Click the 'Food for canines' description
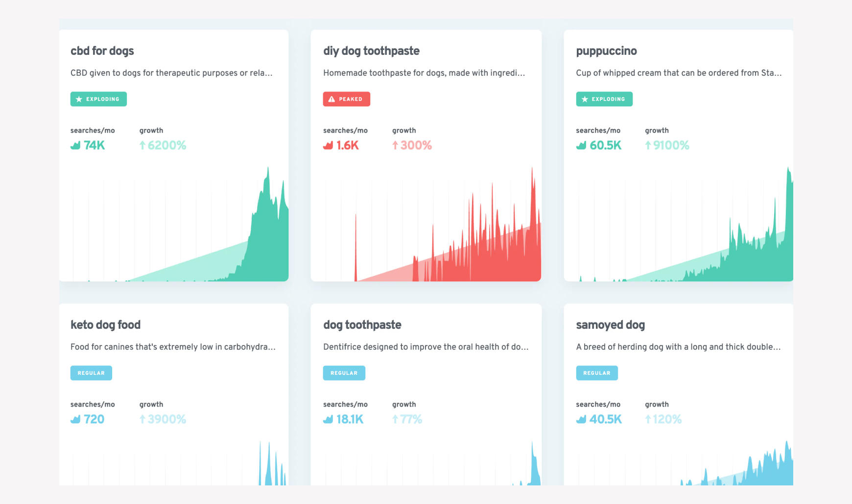This screenshot has height=504, width=852. click(x=173, y=347)
